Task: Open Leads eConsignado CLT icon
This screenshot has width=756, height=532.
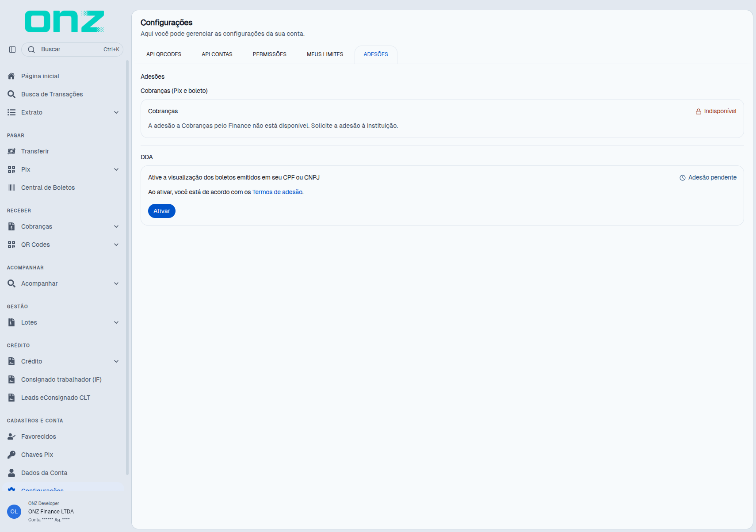Action: tap(11, 398)
